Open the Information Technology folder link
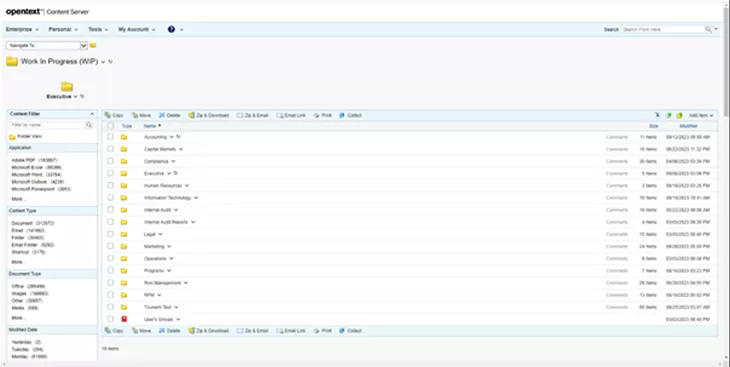This screenshot has height=367, width=730. tap(168, 197)
